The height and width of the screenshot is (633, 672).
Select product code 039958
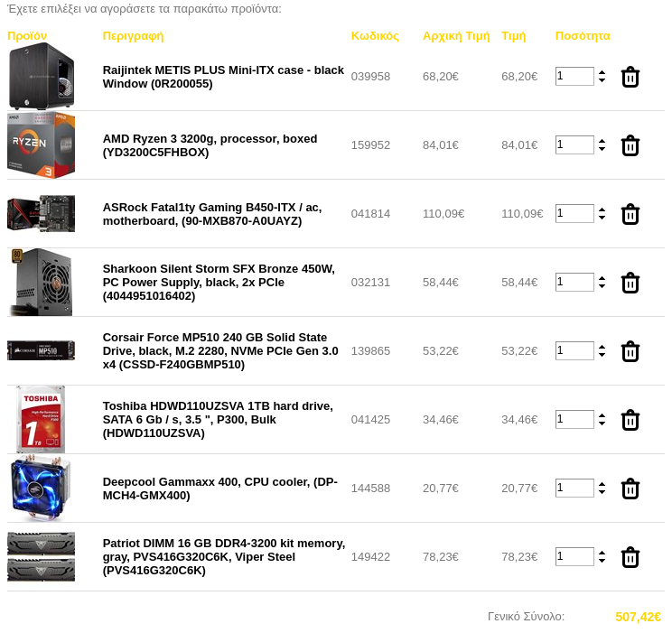[x=370, y=77]
